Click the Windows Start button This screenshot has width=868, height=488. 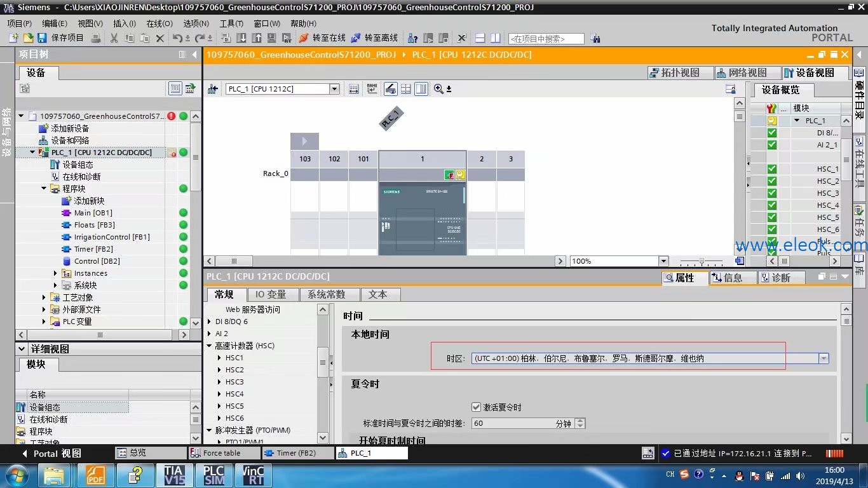point(16,475)
